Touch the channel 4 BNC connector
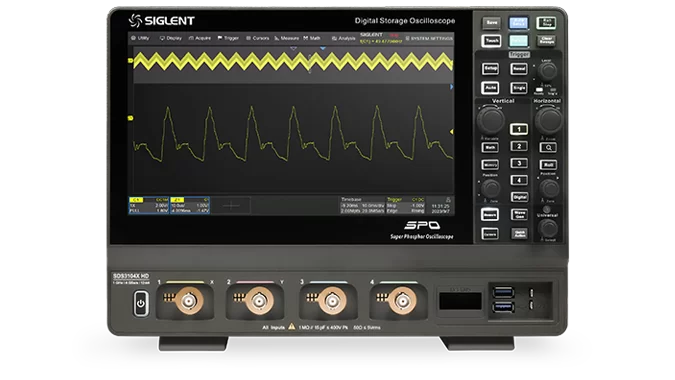The height and width of the screenshot is (380, 675). coord(403,301)
